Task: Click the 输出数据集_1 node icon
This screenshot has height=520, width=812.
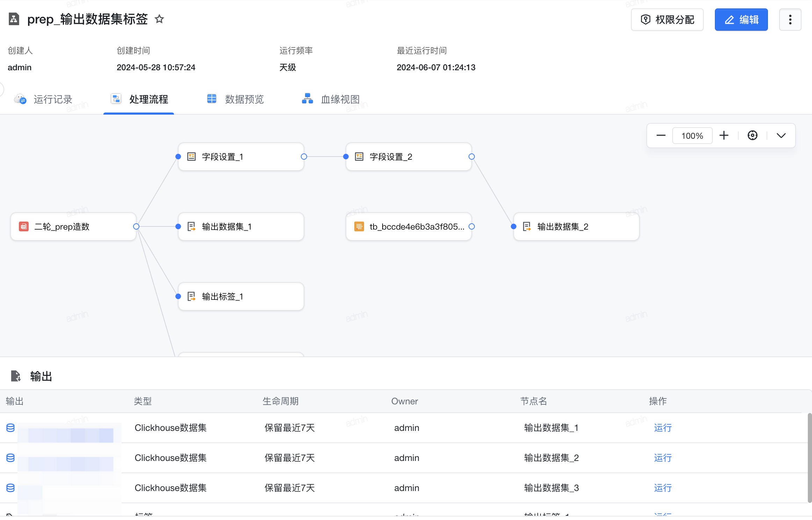Action: pos(191,226)
